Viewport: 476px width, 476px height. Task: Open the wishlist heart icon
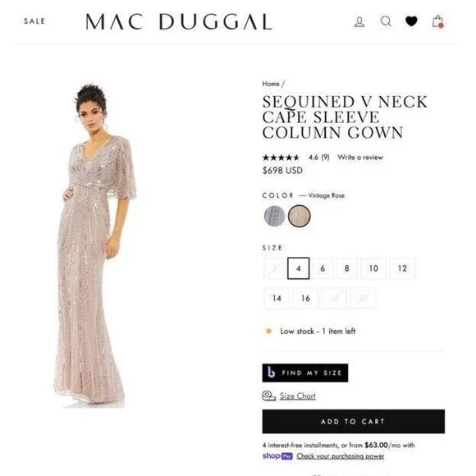(x=411, y=21)
